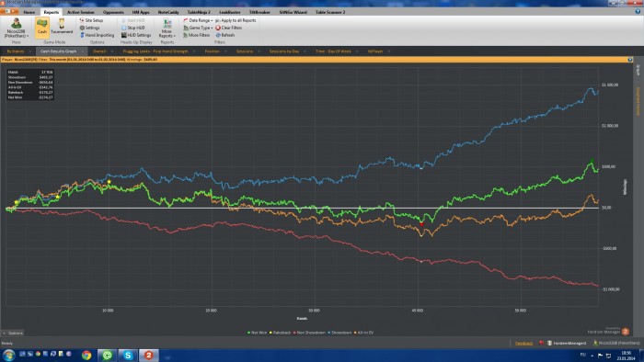Open More Filters

(x=196, y=35)
